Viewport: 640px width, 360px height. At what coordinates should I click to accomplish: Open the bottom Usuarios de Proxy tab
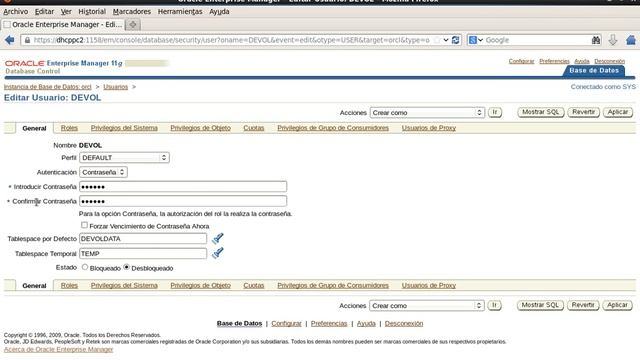(x=429, y=285)
